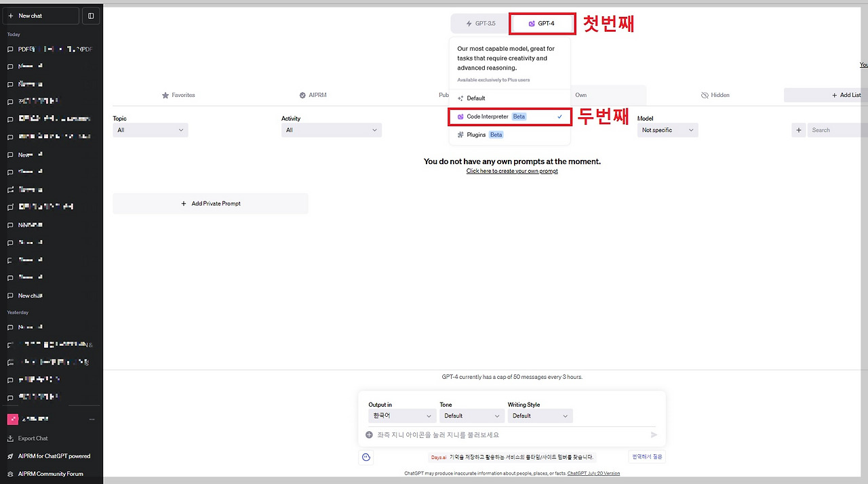
Task: Open the Genie face icon below the input
Action: [366, 458]
